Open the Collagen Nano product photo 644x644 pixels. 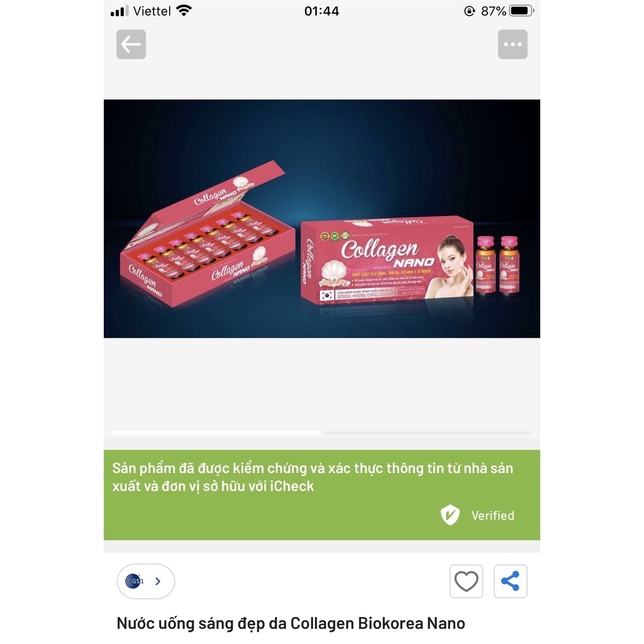point(322,218)
